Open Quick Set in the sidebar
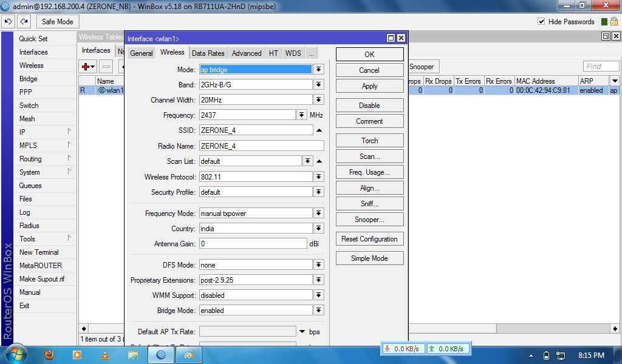This screenshot has height=364, width=622. point(33,38)
